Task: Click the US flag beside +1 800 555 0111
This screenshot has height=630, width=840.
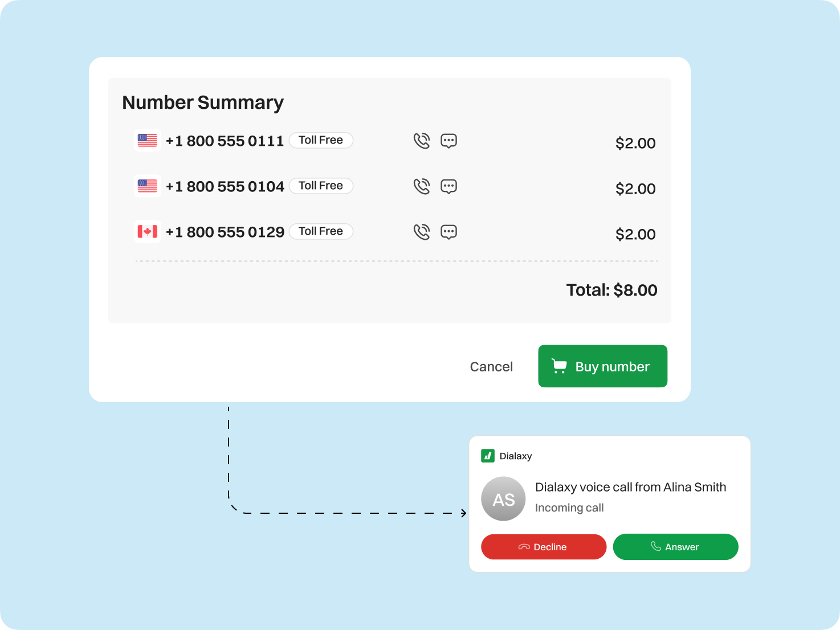Action: click(147, 140)
